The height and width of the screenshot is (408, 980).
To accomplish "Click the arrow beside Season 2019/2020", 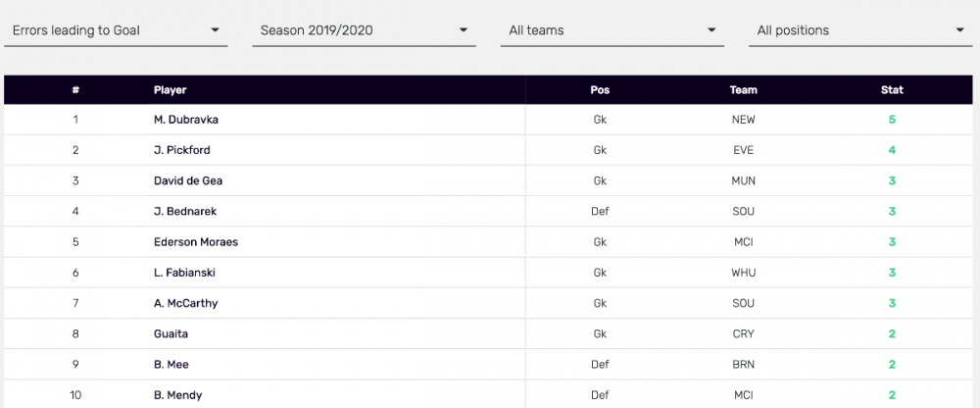I will (x=465, y=30).
